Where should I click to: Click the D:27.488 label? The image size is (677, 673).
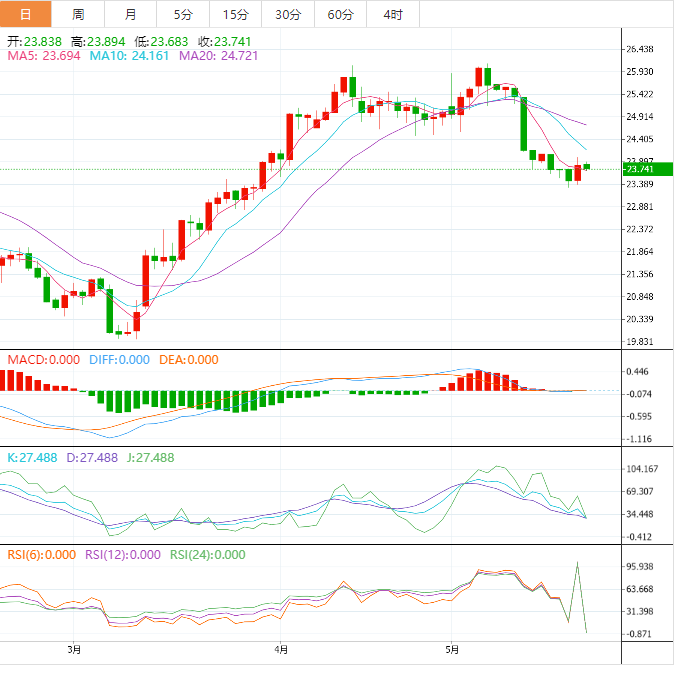[92, 458]
